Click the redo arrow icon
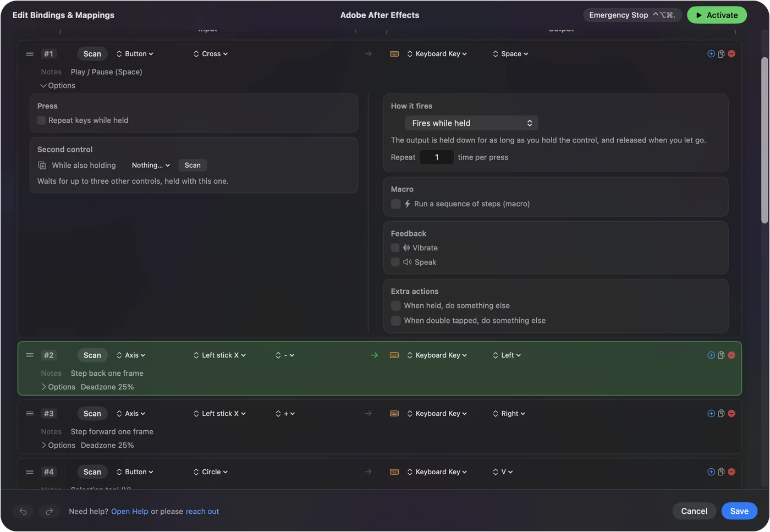This screenshot has width=770, height=532. coord(49,512)
